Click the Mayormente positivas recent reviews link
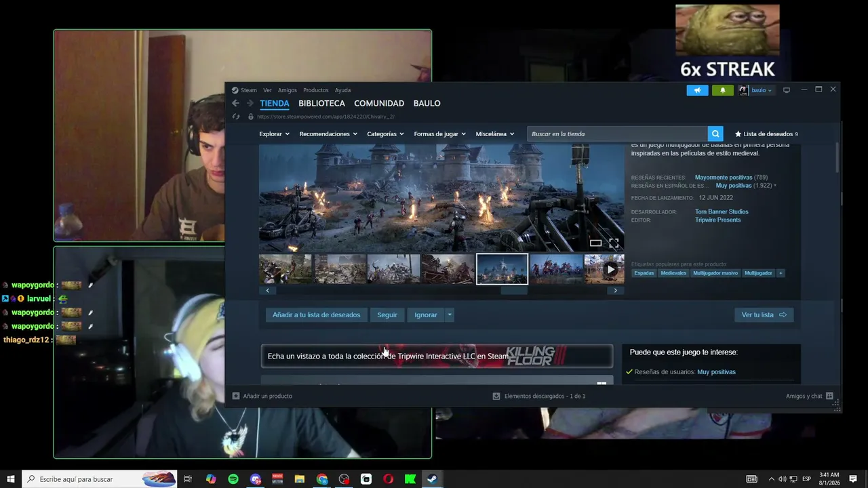 tap(724, 178)
